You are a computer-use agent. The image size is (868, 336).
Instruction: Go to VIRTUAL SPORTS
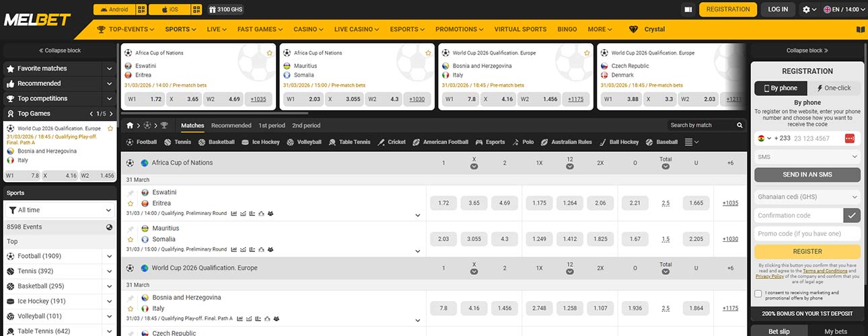[x=520, y=30]
